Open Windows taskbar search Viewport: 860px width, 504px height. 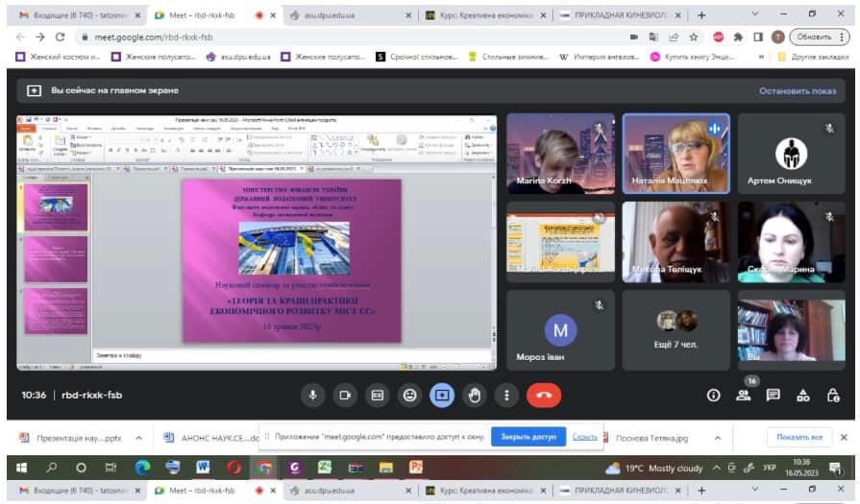click(52, 468)
